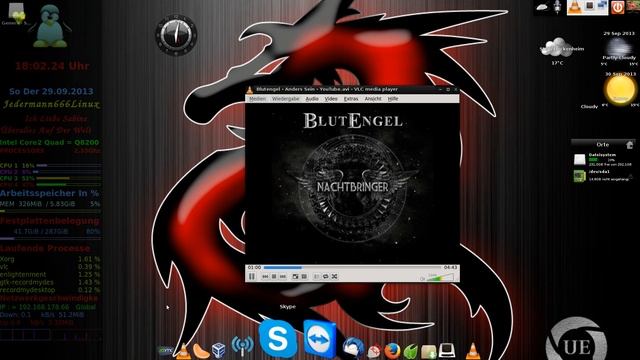The height and width of the screenshot is (360, 640).
Task: Click VLC cone in top panel
Action: click(575, 7)
